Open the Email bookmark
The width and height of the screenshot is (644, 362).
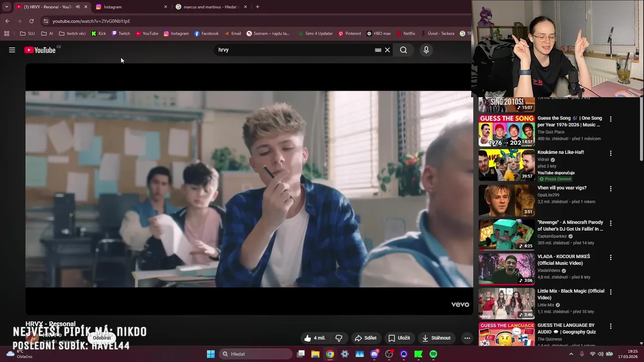tap(232, 34)
